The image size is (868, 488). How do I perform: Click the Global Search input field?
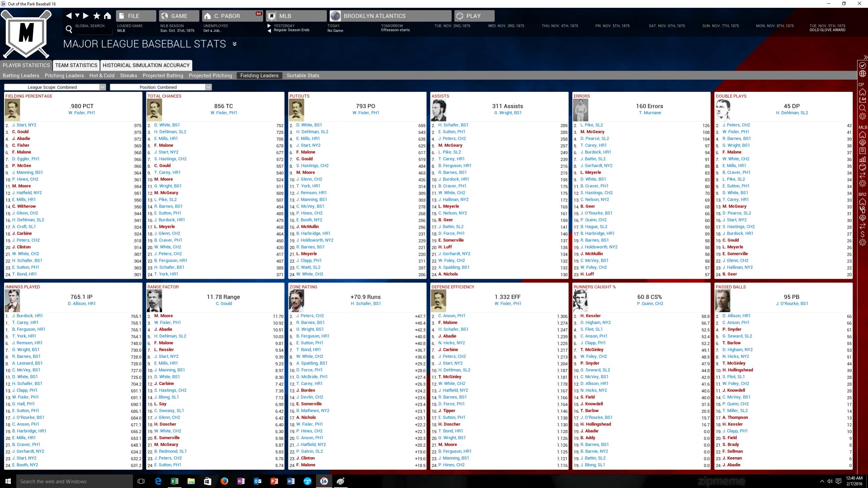point(93,31)
